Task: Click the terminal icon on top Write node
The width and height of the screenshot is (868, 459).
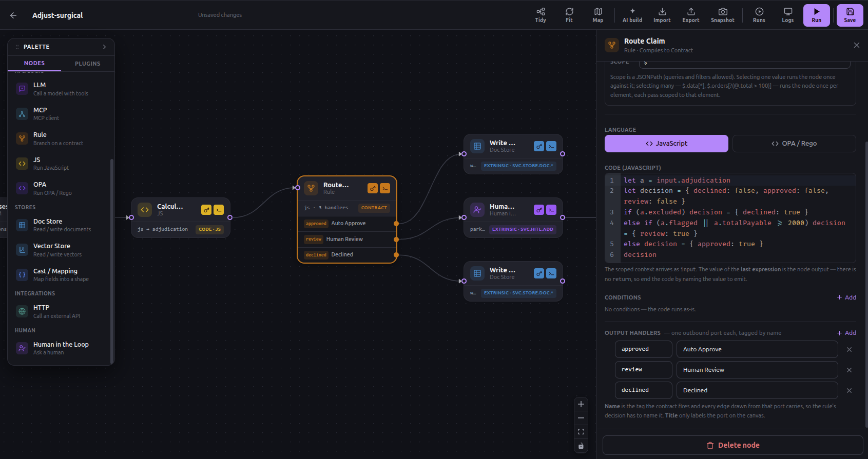Action: click(x=551, y=146)
